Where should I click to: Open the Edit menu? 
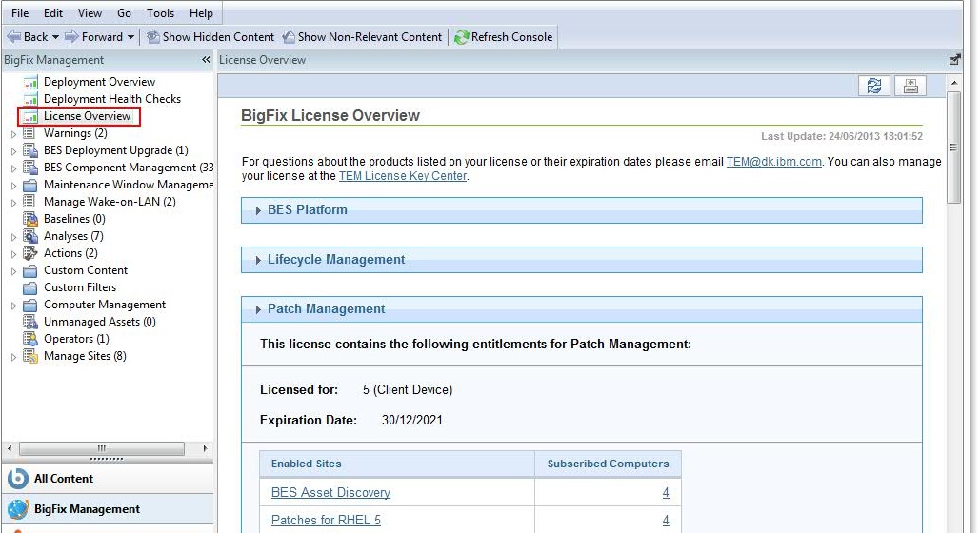53,13
